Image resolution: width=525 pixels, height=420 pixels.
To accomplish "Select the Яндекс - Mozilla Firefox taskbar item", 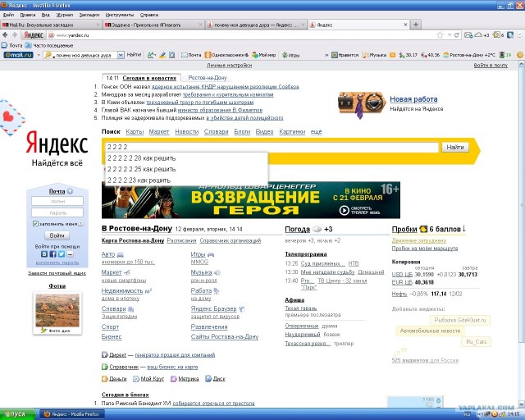I will click(72, 414).
